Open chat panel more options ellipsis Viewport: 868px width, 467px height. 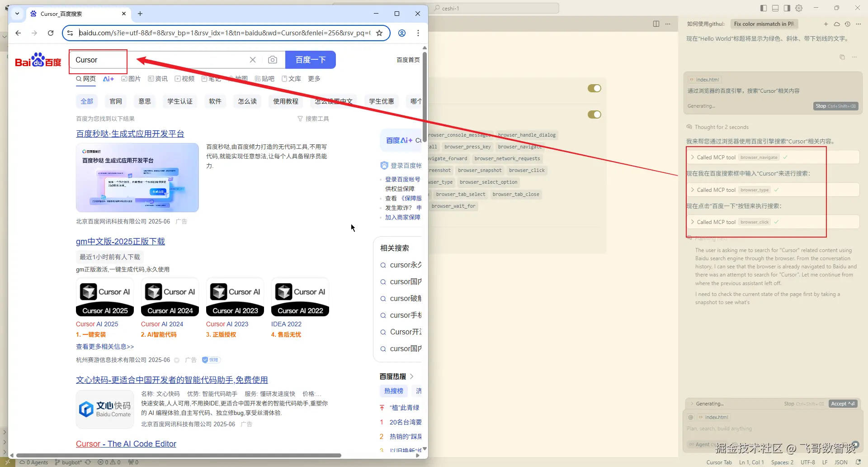[859, 24]
